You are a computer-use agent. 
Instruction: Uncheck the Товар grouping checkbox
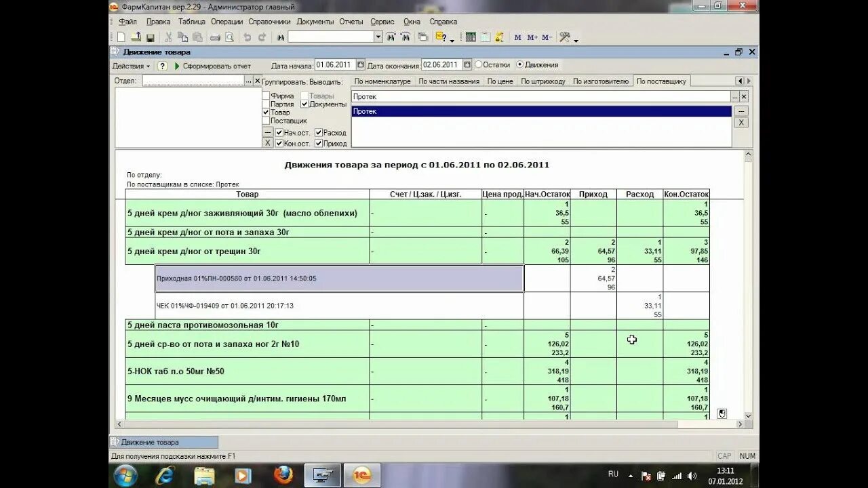(267, 113)
